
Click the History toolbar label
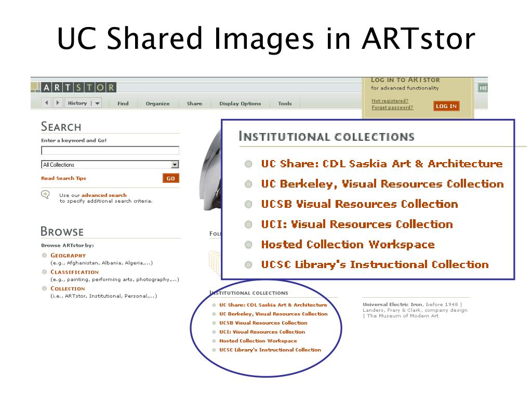(x=77, y=103)
